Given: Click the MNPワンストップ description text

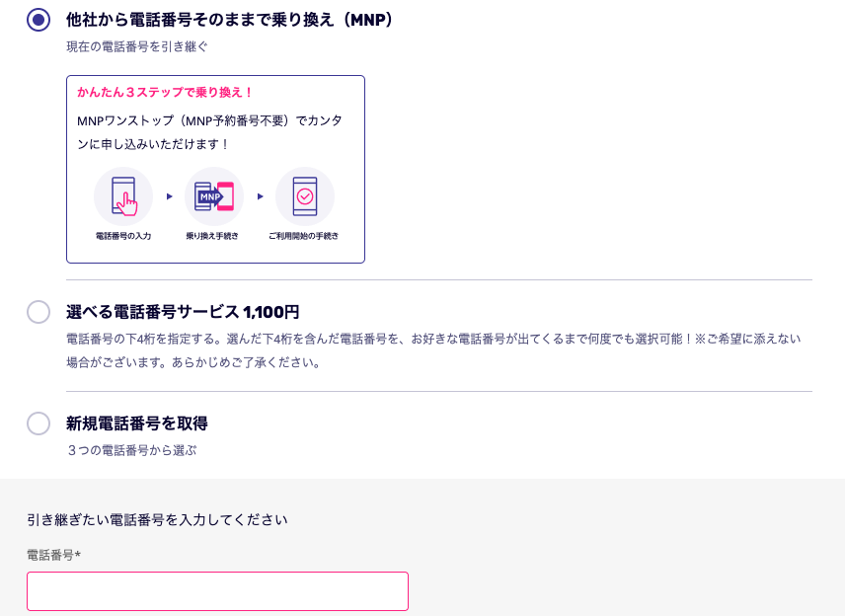Looking at the screenshot, I should point(209,132).
